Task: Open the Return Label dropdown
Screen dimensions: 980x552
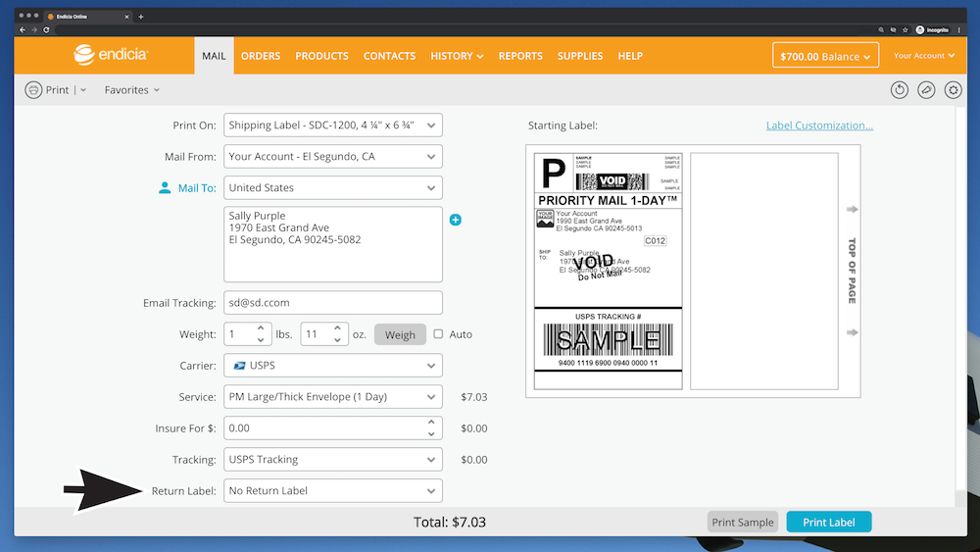Action: pos(333,491)
